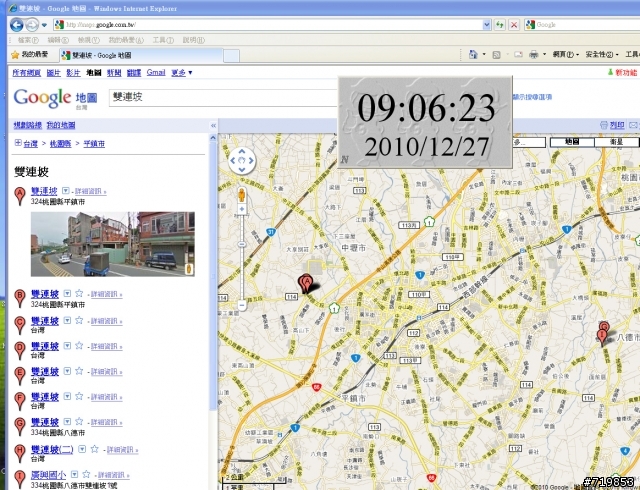Star result E 雙連坡
This screenshot has height=490, width=640.
pos(79,371)
